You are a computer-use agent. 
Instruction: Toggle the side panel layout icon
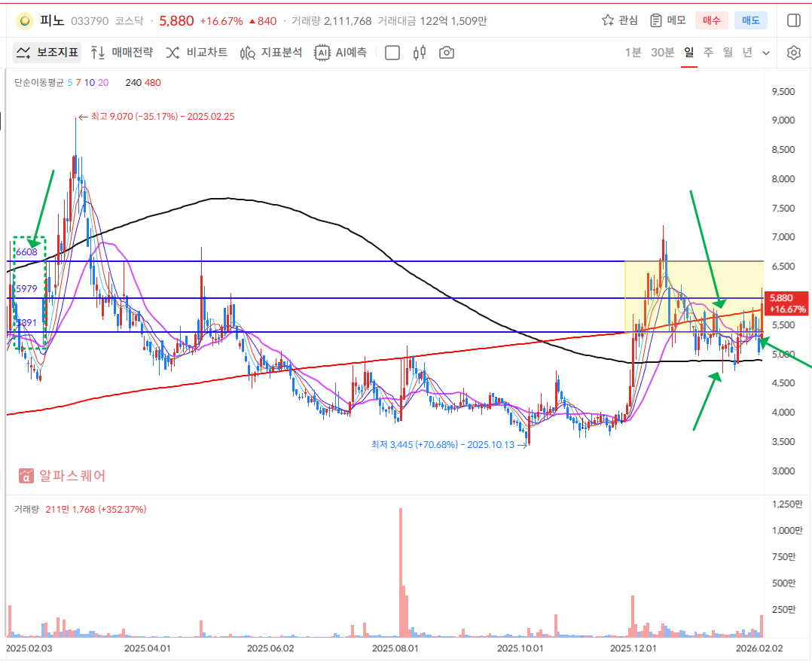793,20
